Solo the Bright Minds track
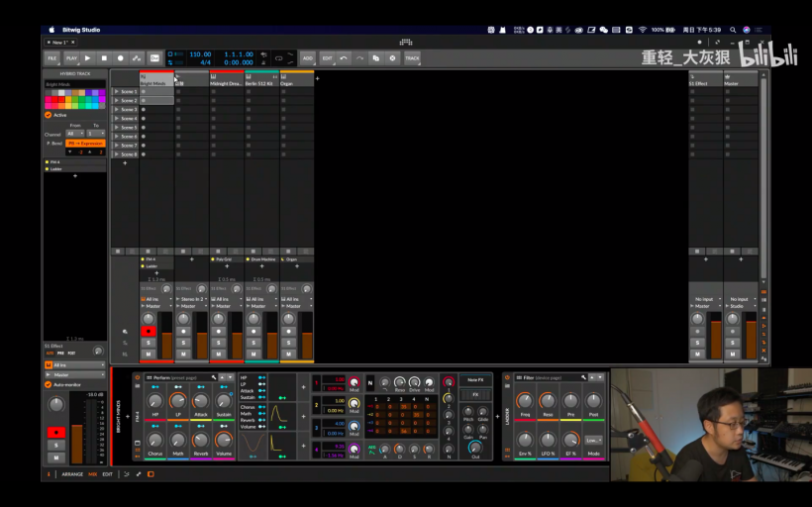Screen dimensions: 812x507 point(149,343)
